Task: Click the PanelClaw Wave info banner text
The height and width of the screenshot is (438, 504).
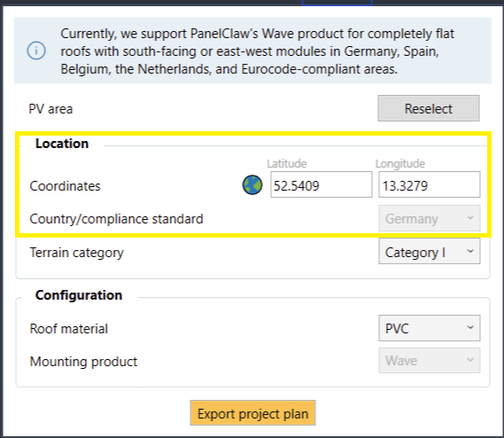Action: point(257,51)
